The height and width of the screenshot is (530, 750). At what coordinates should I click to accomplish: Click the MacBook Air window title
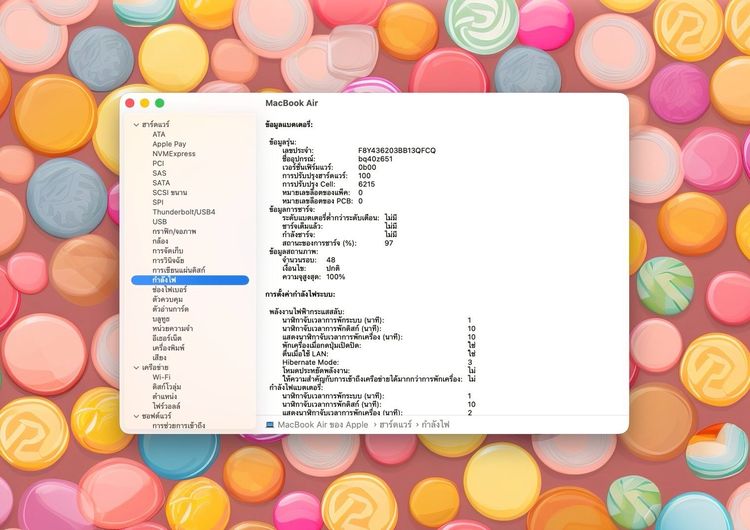(291, 103)
